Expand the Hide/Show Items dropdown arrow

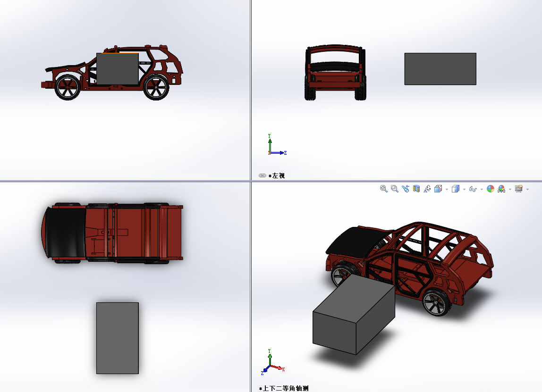(482, 189)
